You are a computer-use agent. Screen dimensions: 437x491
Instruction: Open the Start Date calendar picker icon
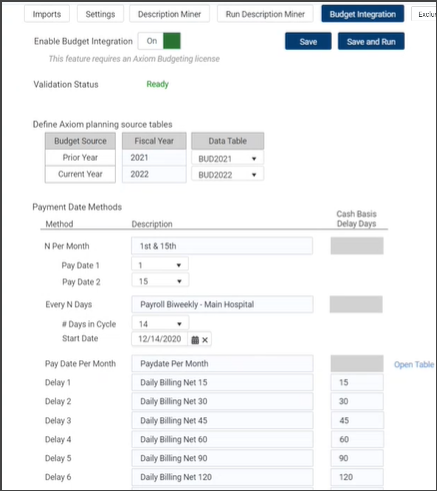pyautogui.click(x=195, y=340)
